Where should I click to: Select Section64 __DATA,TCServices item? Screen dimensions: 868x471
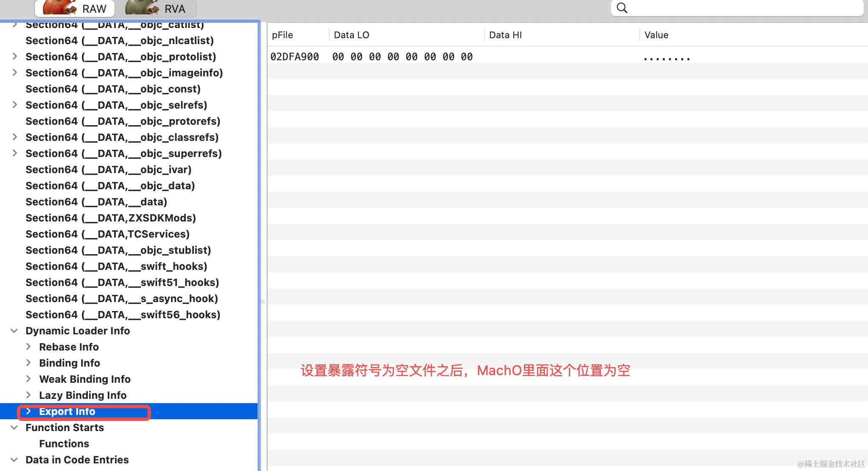tap(107, 234)
